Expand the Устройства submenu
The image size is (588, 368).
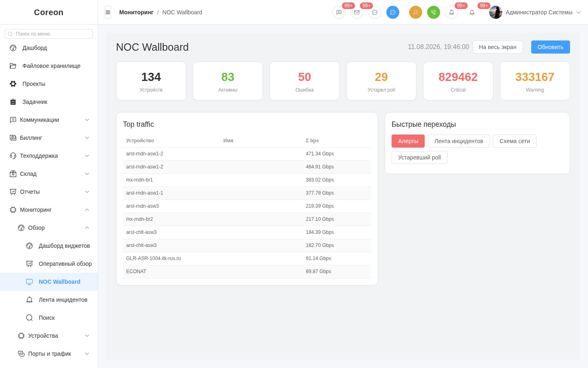pos(49,336)
